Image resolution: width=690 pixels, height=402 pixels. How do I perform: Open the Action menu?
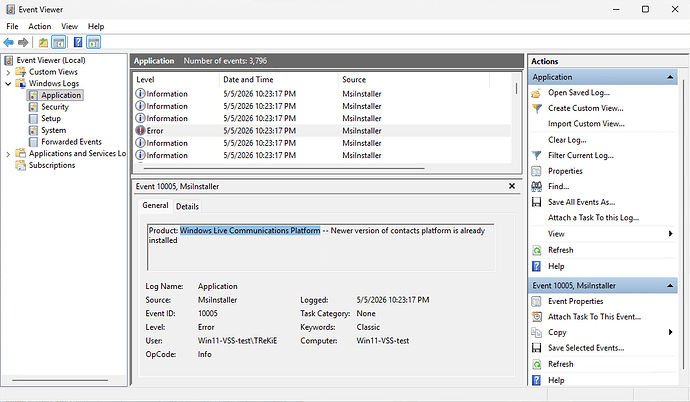pyautogui.click(x=40, y=26)
